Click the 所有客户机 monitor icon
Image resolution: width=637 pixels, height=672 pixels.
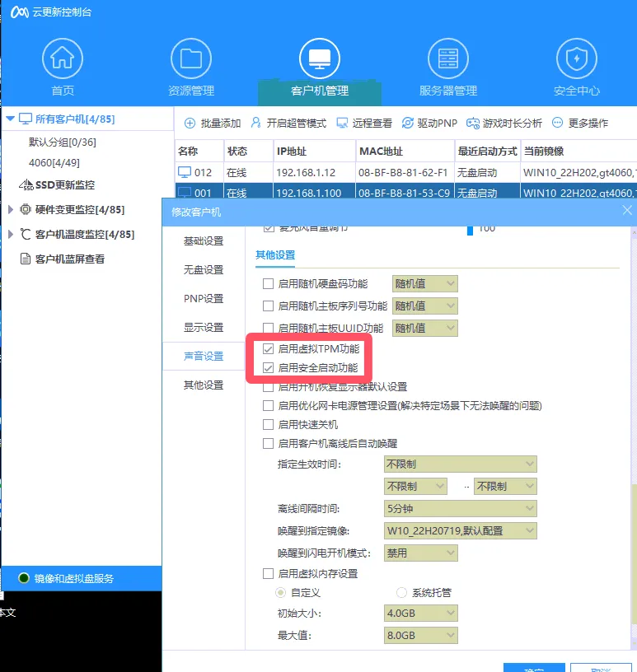[26, 119]
